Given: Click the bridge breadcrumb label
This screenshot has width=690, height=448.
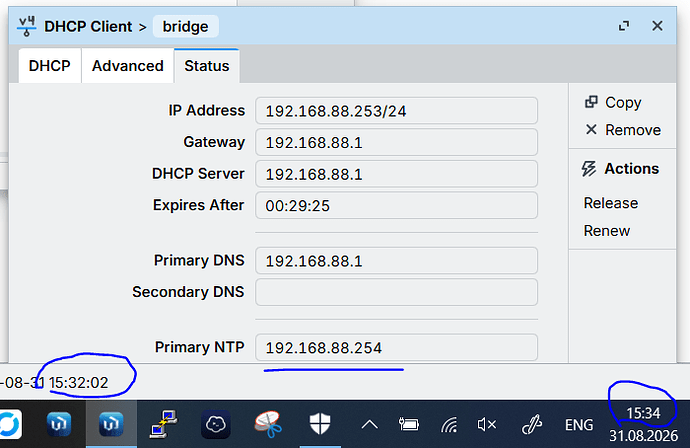Looking at the screenshot, I should coord(185,26).
